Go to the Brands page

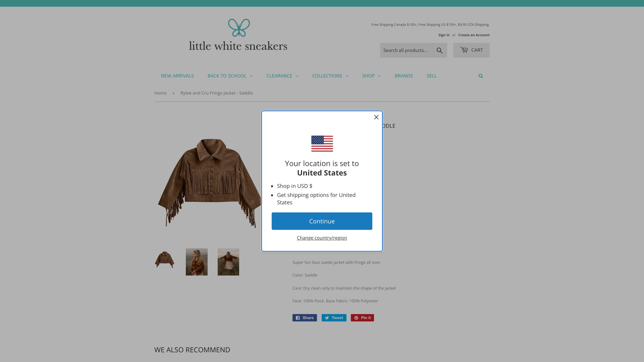coord(404,76)
